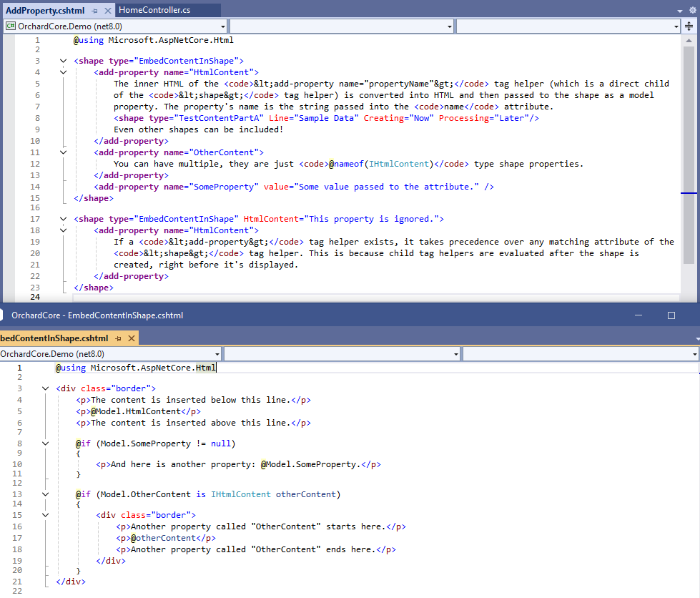This screenshot has width=700, height=598.
Task: Collapse inner div border block at line 15
Action: click(46, 515)
